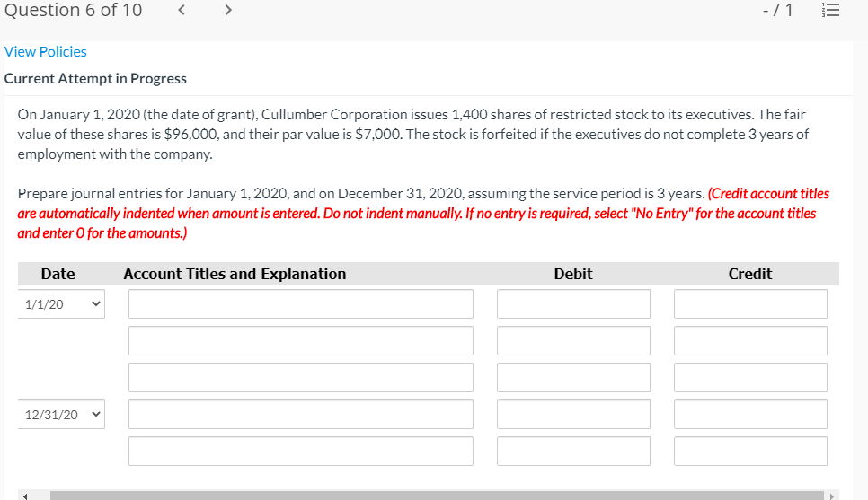Image resolution: width=868 pixels, height=500 pixels.
Task: Click the Debit field in 12/31/20 row
Action: coord(573,414)
